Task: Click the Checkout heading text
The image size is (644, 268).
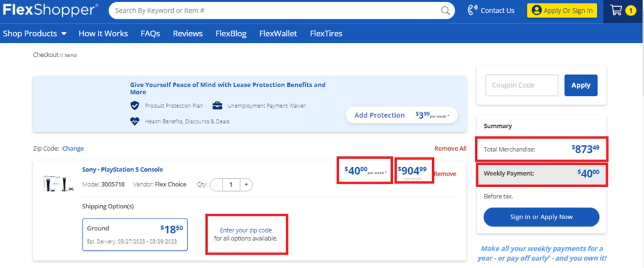Action: [46, 55]
